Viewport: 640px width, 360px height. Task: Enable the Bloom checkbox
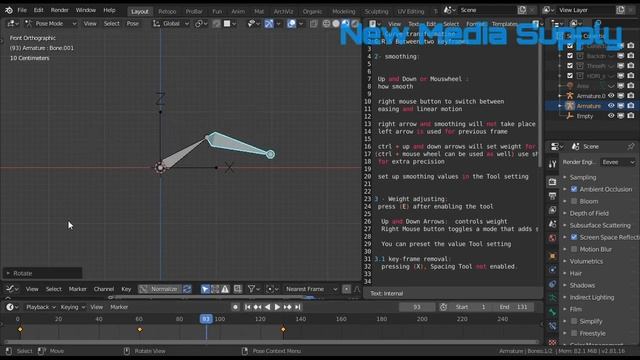tap(574, 201)
